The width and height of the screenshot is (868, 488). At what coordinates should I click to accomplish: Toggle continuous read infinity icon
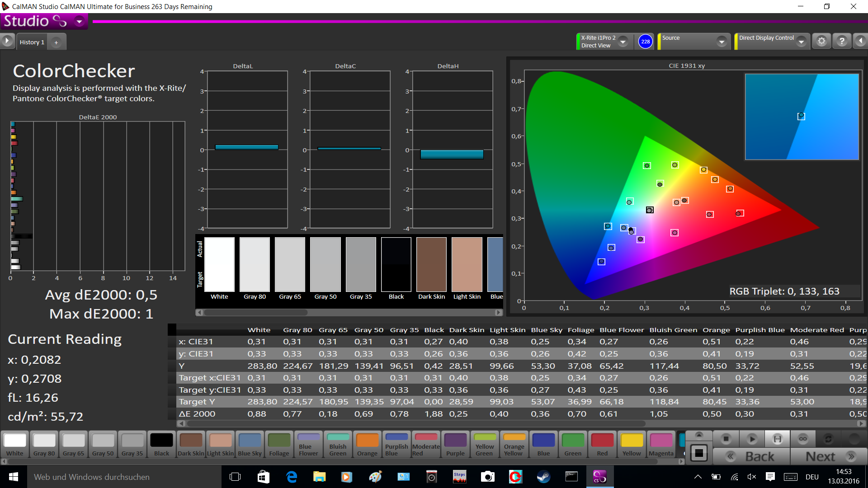(x=802, y=439)
